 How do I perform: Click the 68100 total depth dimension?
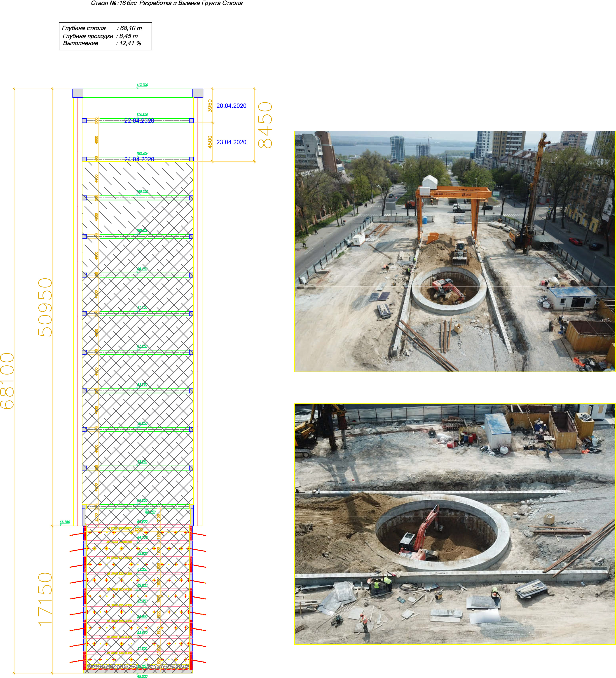7,381
